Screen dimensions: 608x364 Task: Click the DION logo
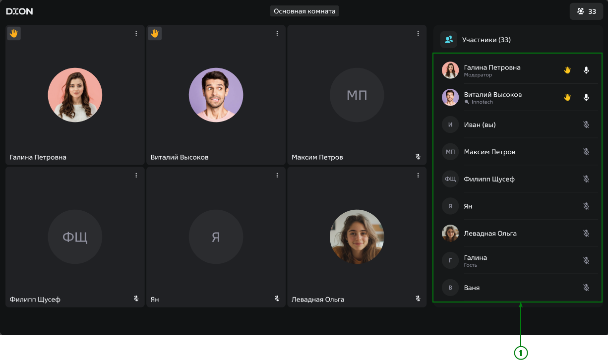[20, 11]
